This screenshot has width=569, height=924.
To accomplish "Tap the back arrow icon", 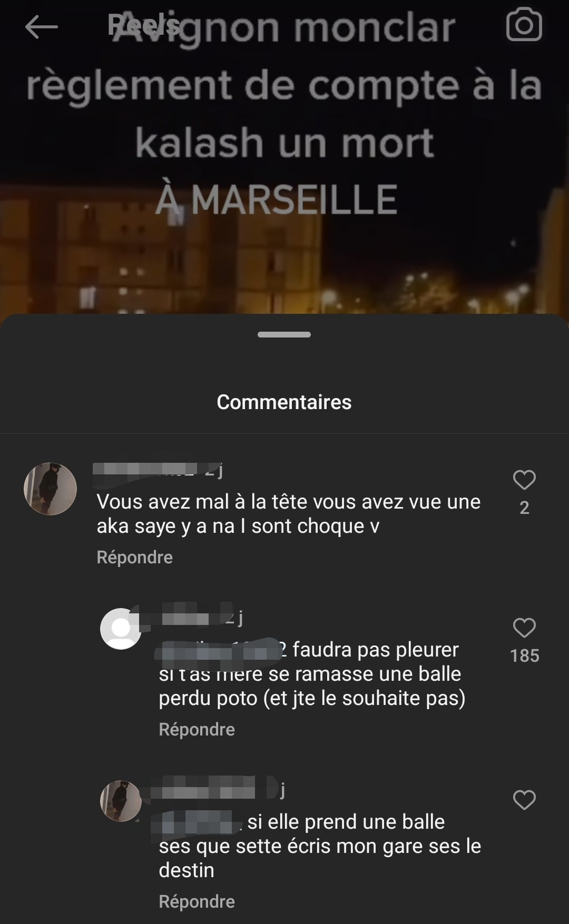I will tap(41, 26).
